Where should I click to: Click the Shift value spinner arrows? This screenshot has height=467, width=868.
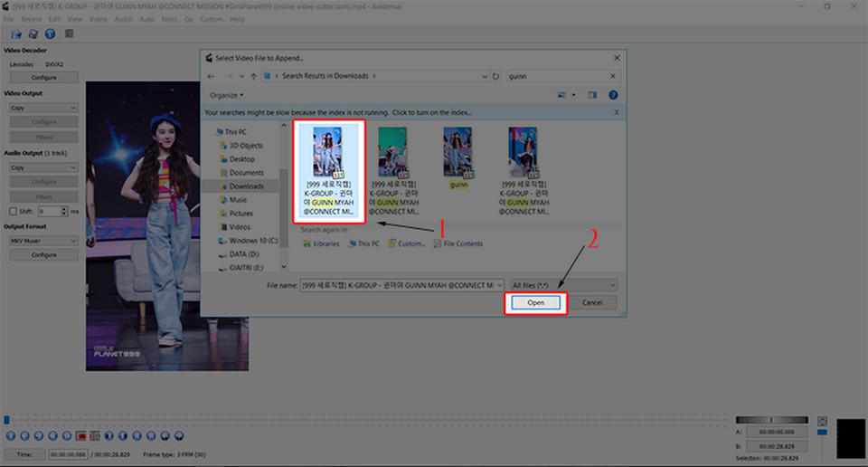pyautogui.click(x=64, y=212)
